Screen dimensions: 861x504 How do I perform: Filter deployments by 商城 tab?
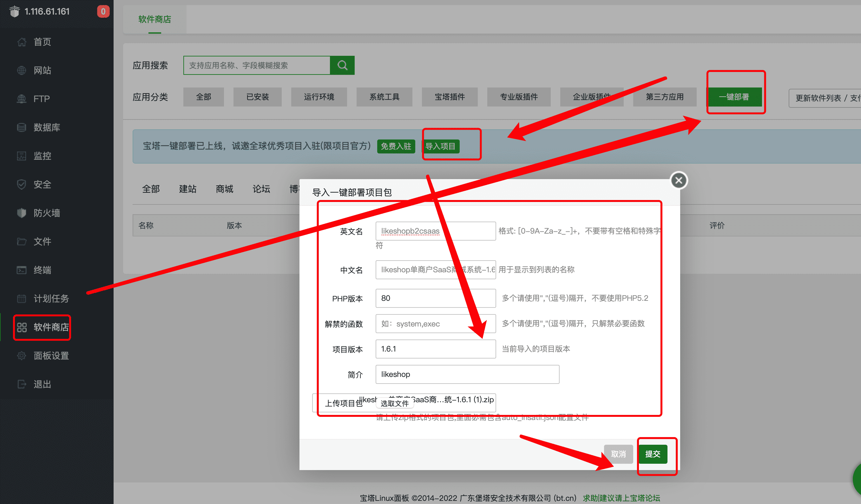coord(225,189)
